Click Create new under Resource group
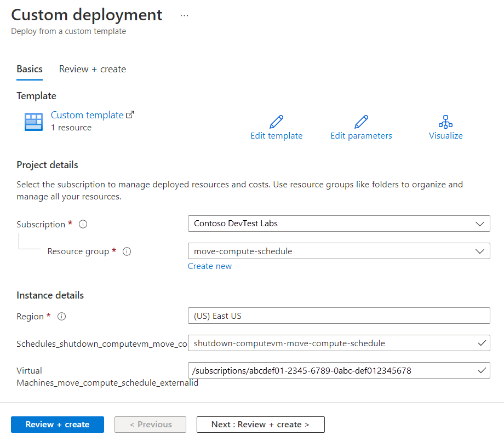The height and width of the screenshot is (441, 504). pos(209,266)
